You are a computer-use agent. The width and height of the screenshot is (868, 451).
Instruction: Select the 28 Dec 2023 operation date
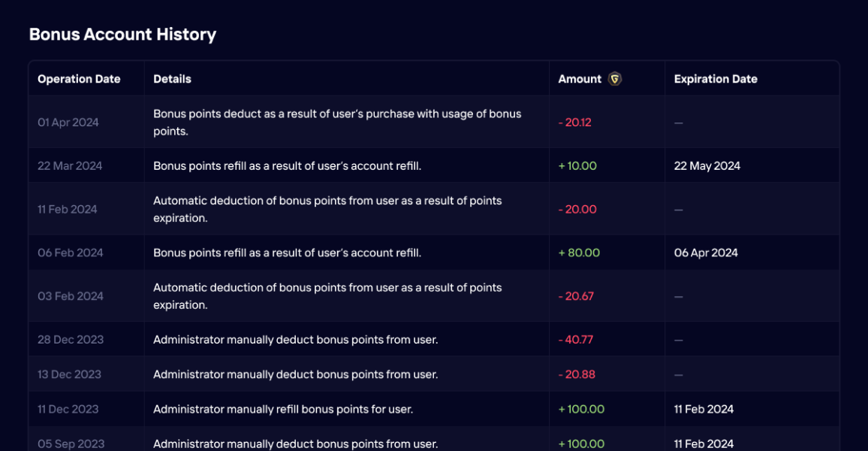click(x=71, y=340)
